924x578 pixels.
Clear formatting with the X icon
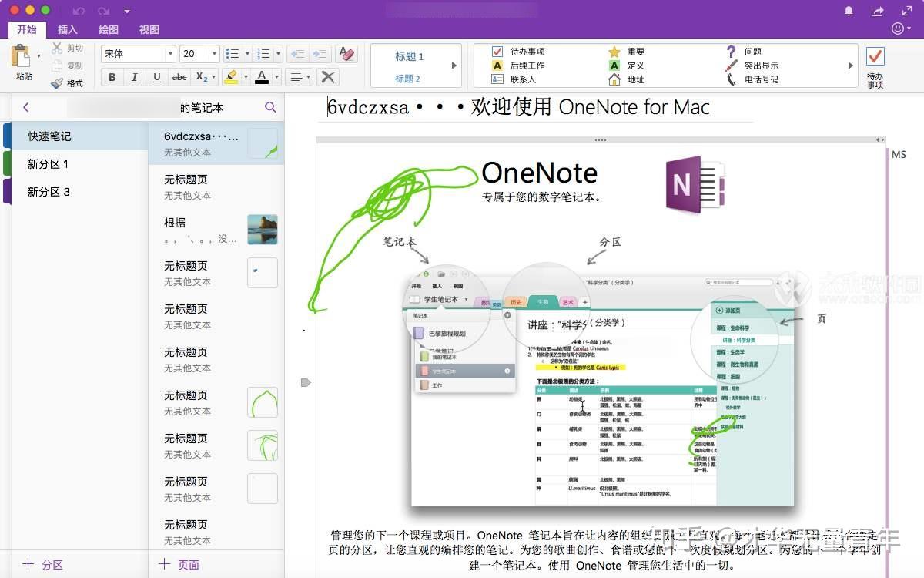[326, 76]
